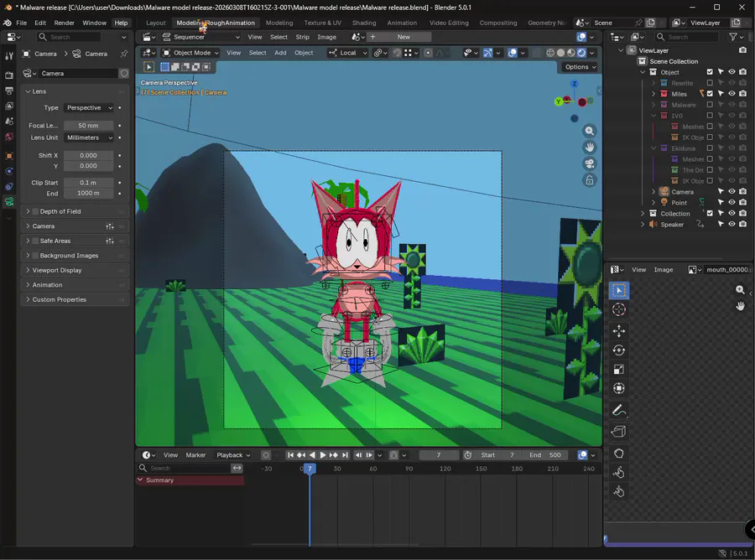Select the Tweak select box tool in image editor
The height and width of the screenshot is (560, 755).
click(619, 291)
